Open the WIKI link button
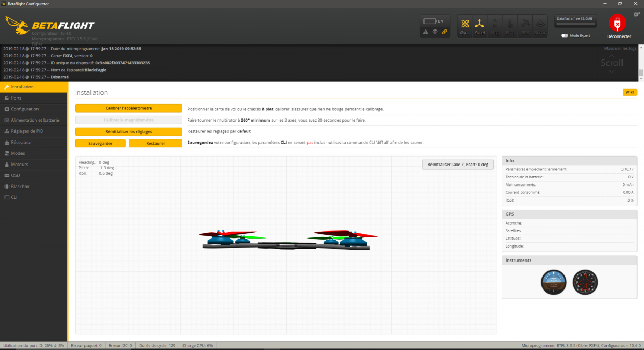 (x=629, y=92)
